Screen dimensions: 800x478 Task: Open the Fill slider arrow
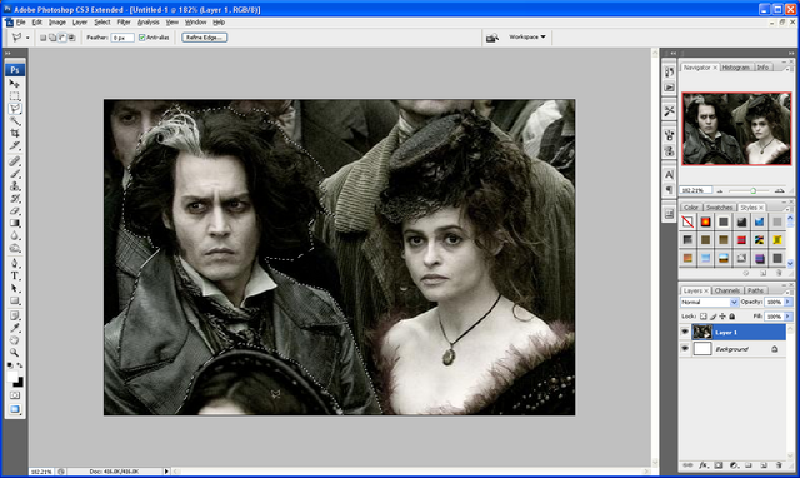click(x=788, y=316)
